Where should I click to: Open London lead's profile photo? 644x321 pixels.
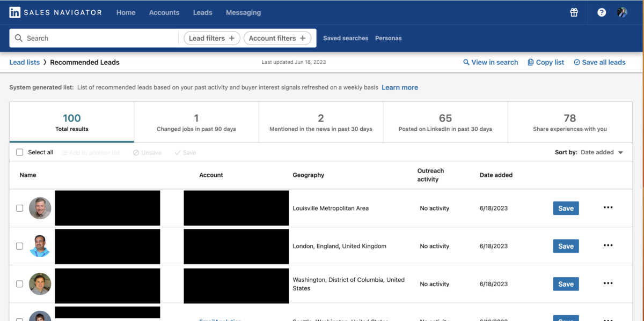click(x=40, y=246)
